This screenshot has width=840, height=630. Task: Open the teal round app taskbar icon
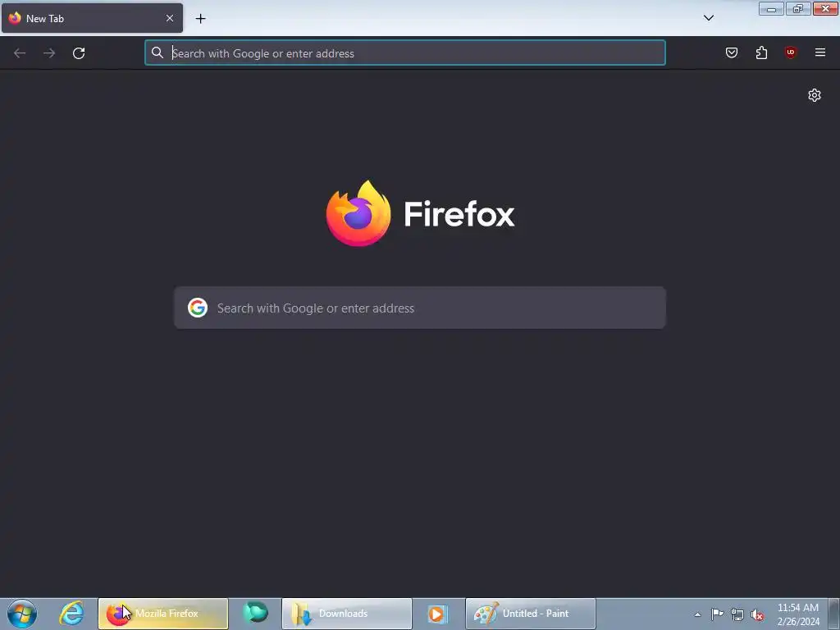(256, 614)
